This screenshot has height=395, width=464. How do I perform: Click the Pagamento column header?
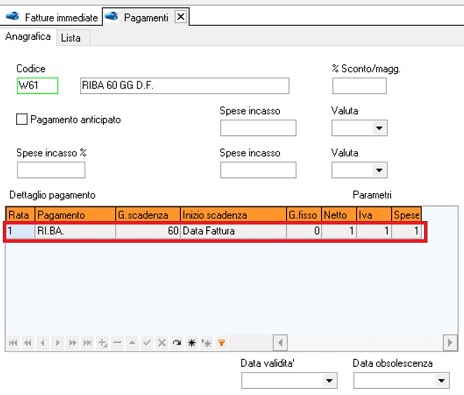(x=75, y=215)
